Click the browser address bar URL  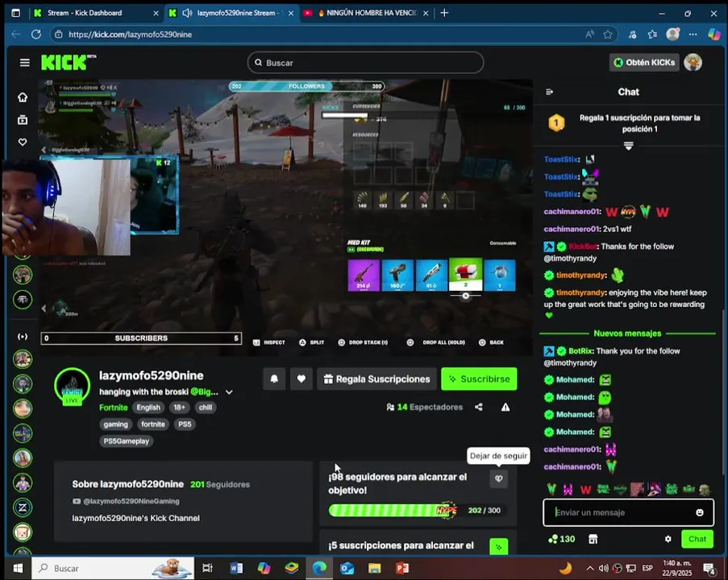tap(130, 35)
